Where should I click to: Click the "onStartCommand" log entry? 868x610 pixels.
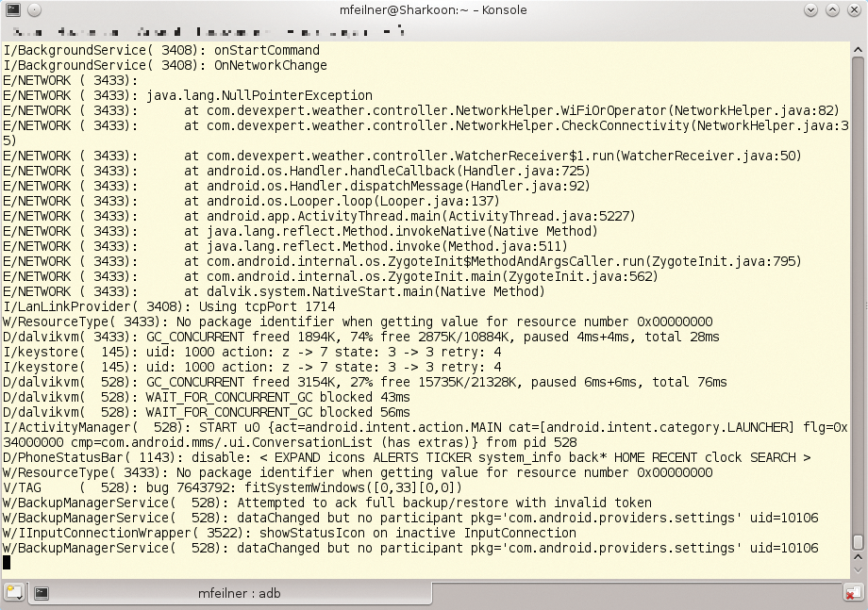click(x=266, y=50)
